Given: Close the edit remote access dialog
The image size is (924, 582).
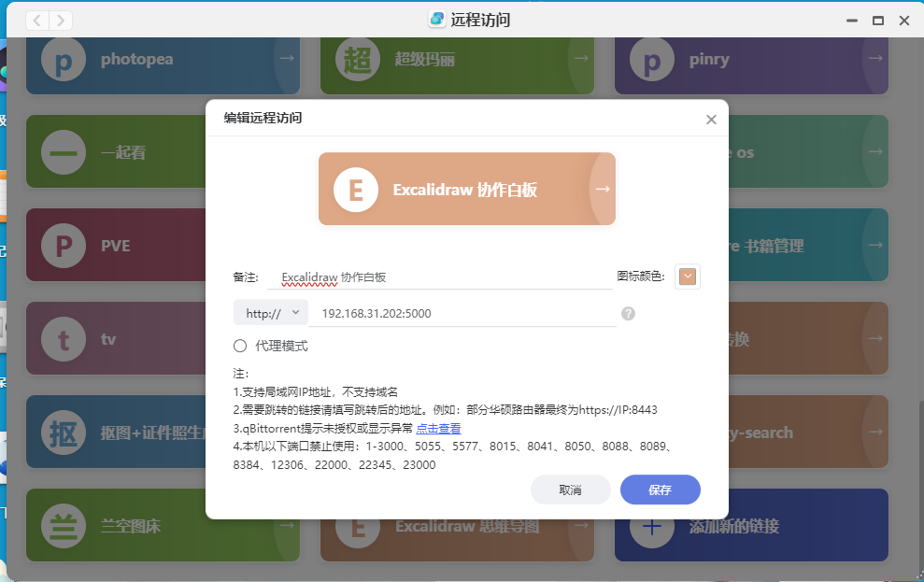Looking at the screenshot, I should click(711, 120).
